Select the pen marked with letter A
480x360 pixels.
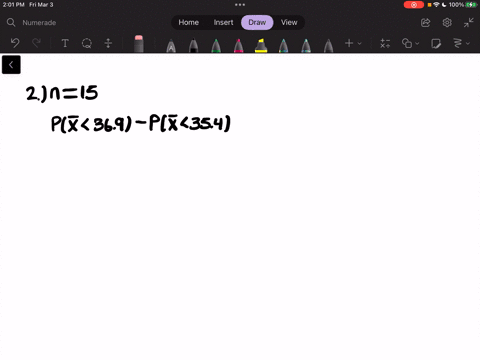[x=171, y=46]
